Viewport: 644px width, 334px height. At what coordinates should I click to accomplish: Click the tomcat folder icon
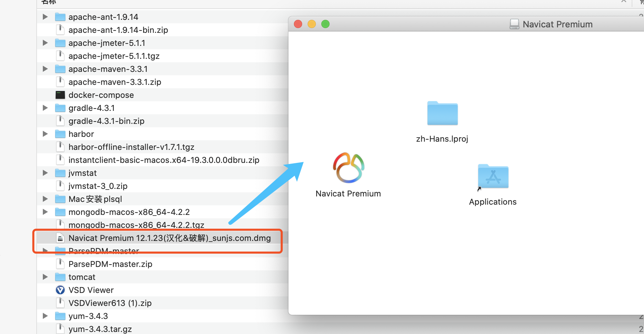60,277
